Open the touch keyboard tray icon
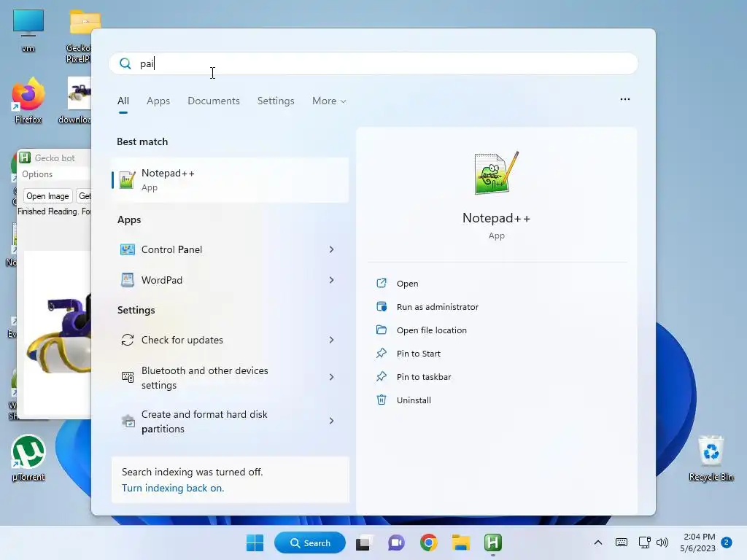 [x=622, y=542]
